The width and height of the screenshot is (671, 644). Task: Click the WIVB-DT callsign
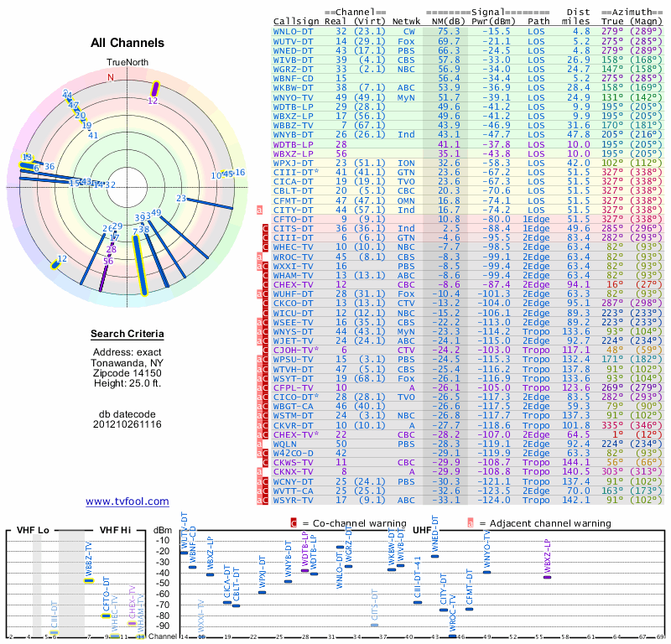(x=293, y=60)
